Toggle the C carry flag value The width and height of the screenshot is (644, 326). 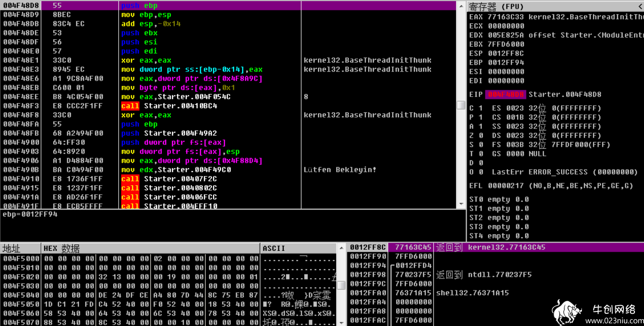point(480,108)
